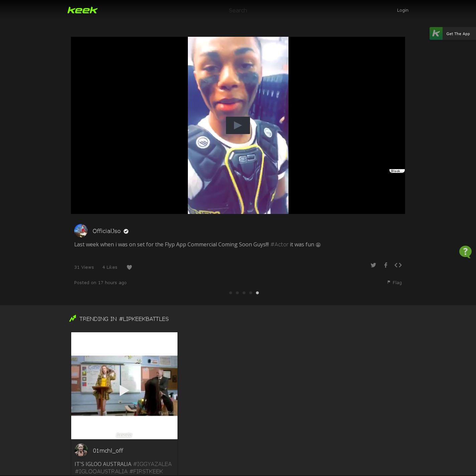Share the video on Facebook
The width and height of the screenshot is (476, 476).
tap(386, 265)
